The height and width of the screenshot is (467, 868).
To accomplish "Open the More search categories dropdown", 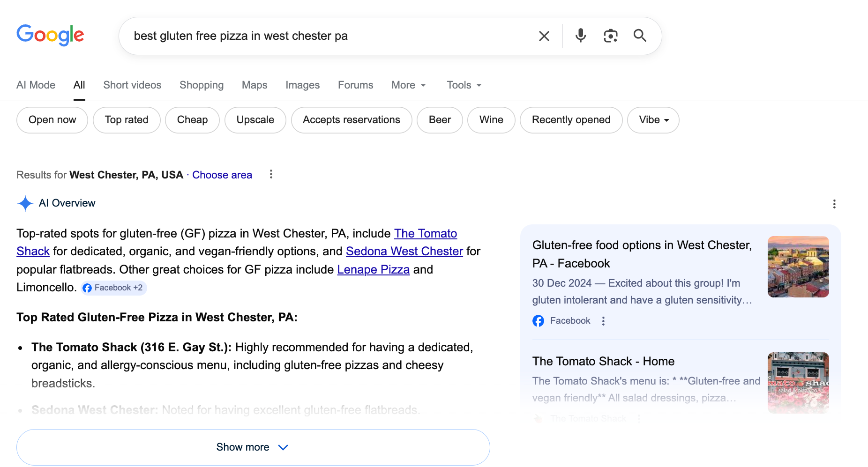I will click(407, 85).
